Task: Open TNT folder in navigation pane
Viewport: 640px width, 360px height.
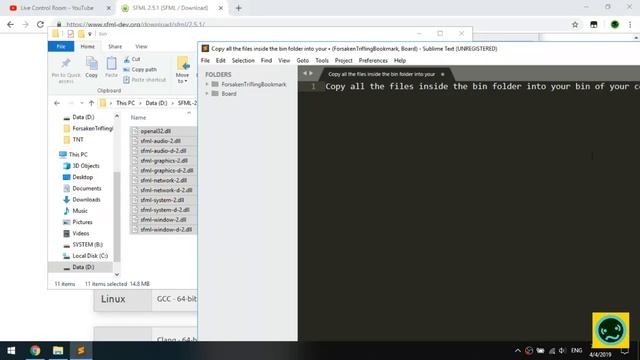Action: click(78, 140)
